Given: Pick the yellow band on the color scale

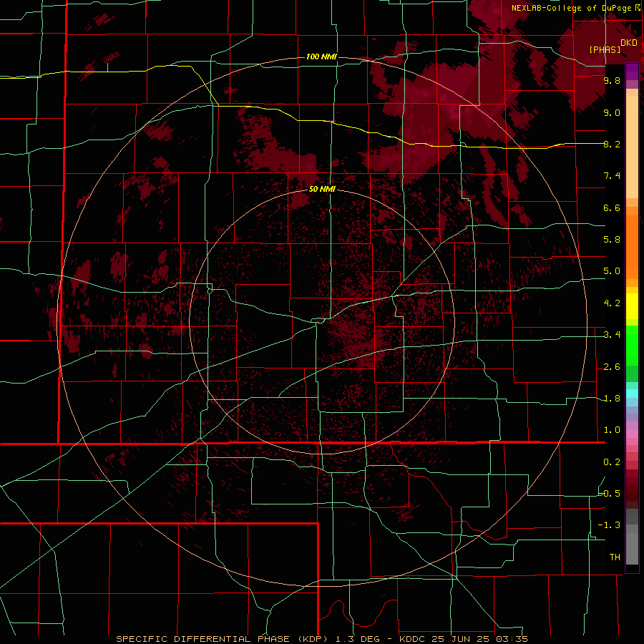Looking at the screenshot, I should pyautogui.click(x=632, y=306).
